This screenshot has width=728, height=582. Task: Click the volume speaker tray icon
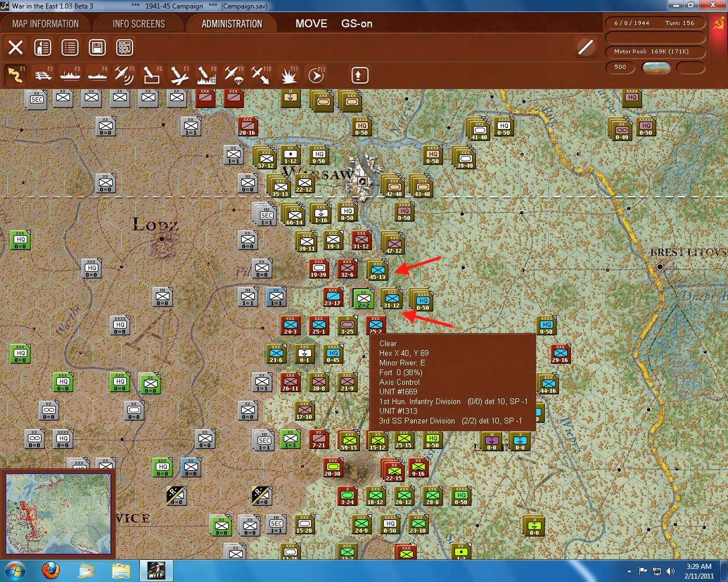click(671, 571)
